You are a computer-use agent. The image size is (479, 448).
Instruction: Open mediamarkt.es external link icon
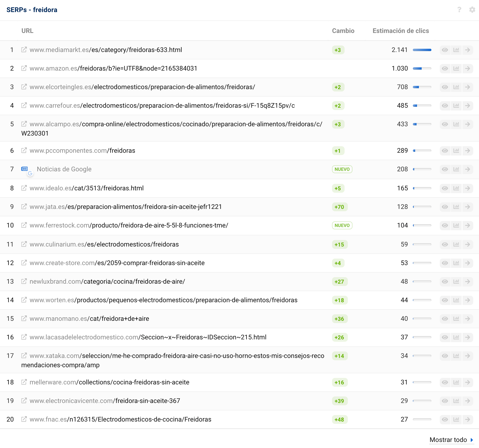tap(24, 50)
